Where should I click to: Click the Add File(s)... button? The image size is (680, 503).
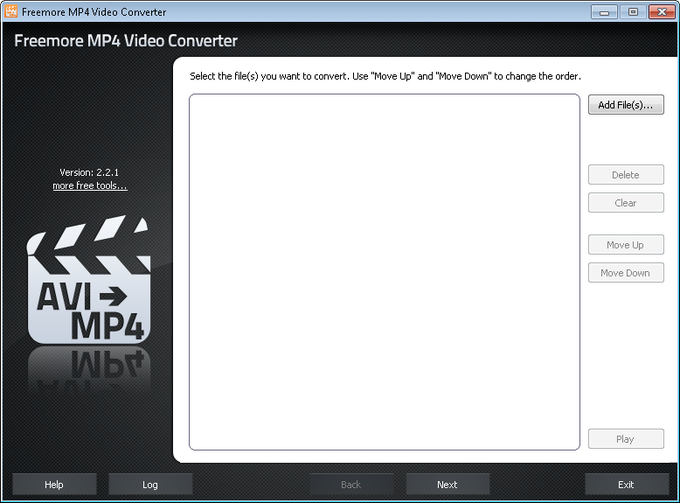tap(626, 105)
